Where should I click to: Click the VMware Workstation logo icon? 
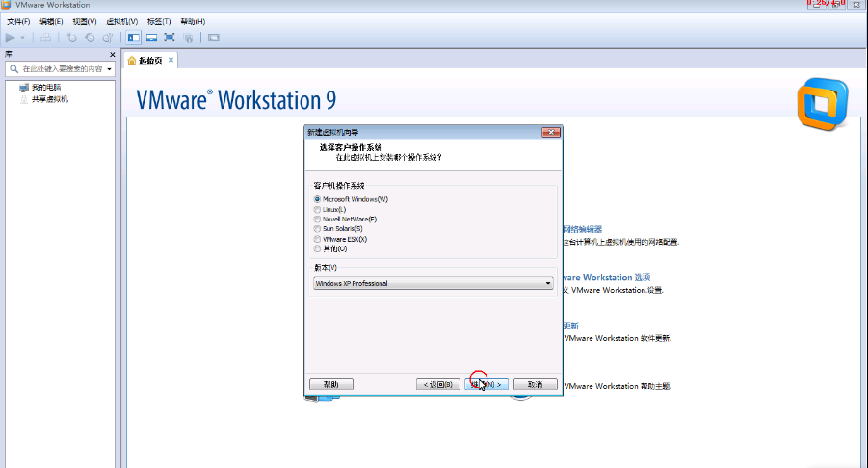[823, 104]
